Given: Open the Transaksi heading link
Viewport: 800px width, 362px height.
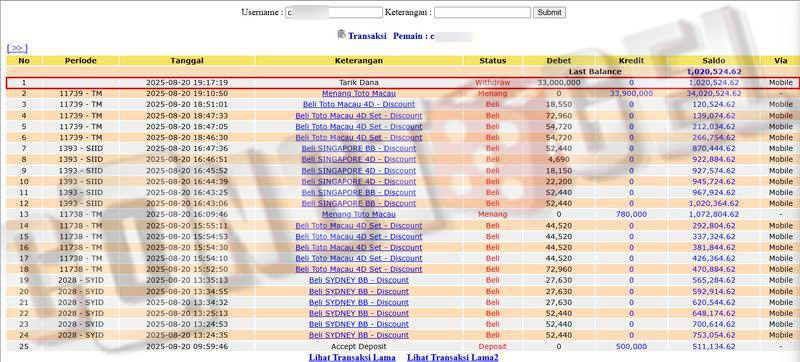Looking at the screenshot, I should (367, 36).
